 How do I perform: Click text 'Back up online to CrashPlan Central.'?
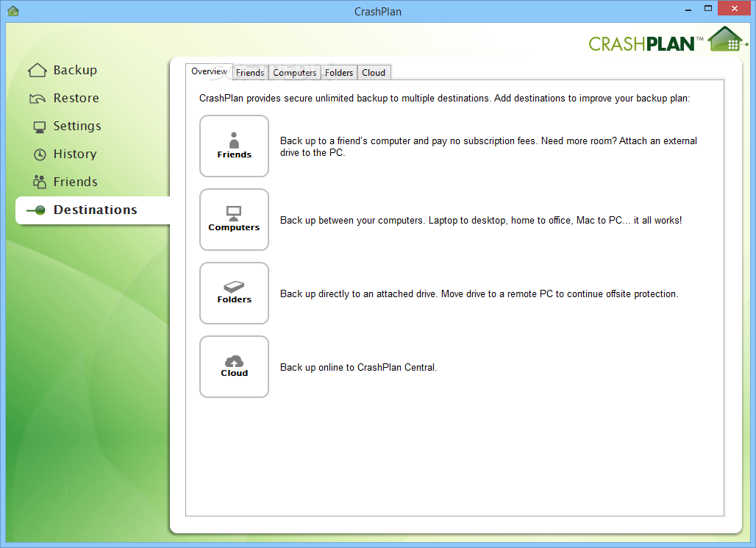tap(359, 368)
